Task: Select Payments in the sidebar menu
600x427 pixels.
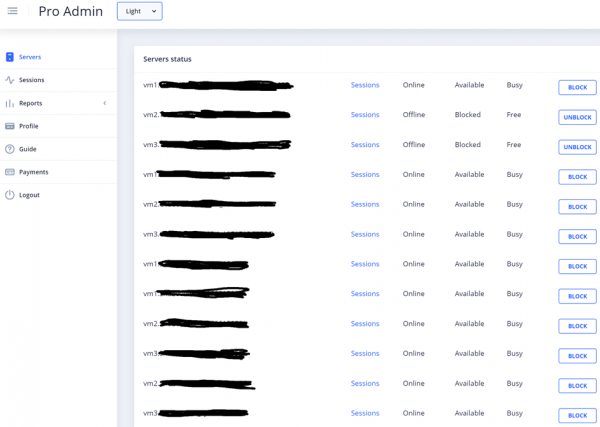Action: click(x=33, y=172)
